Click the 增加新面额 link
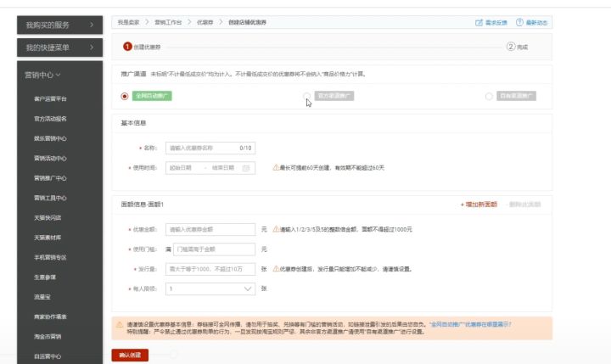 [479, 204]
